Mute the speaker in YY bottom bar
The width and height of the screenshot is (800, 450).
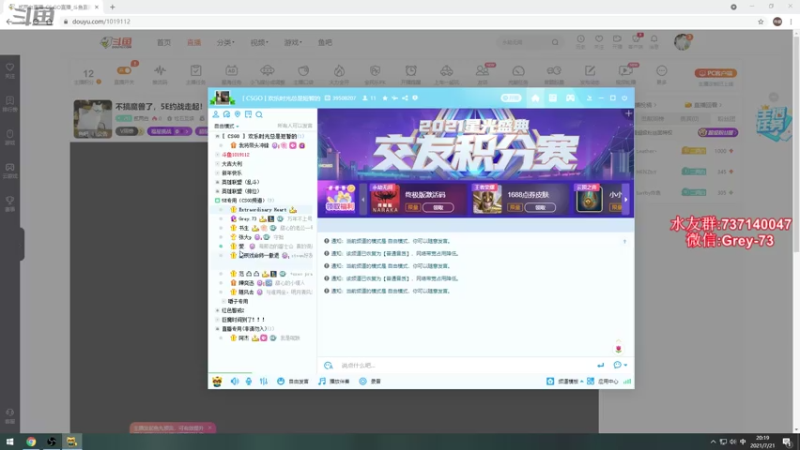(x=234, y=381)
